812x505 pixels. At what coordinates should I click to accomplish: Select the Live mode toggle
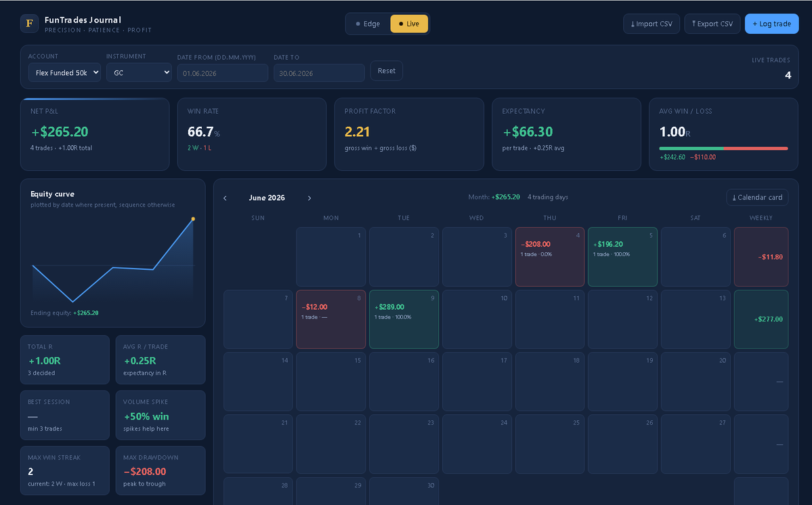tap(409, 24)
